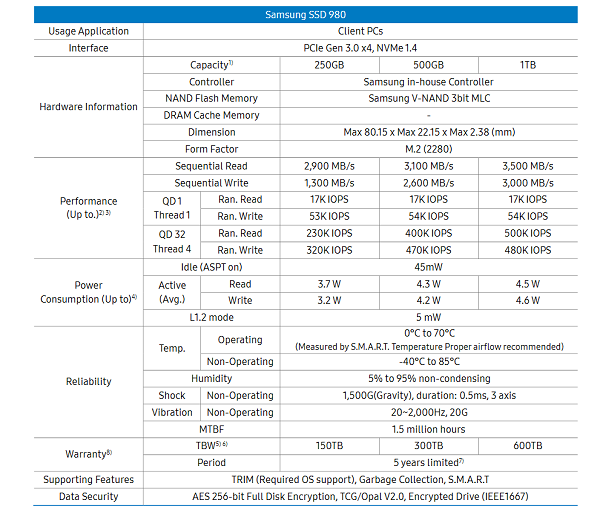
Task: Select the TRIM, Garbage Collection, S.M.A.R.T text
Action: point(360,480)
